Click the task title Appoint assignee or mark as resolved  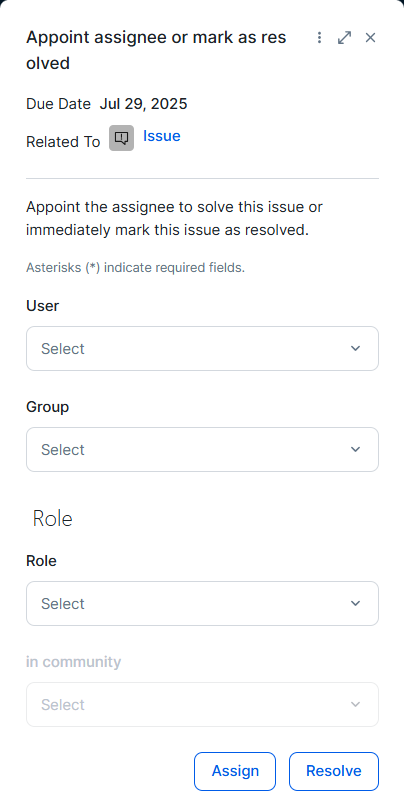pos(156,50)
